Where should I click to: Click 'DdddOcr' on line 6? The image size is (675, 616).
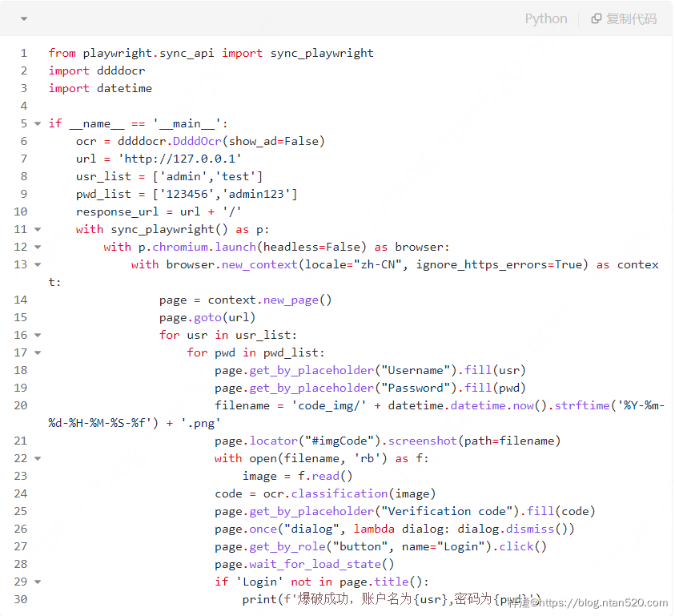pyautogui.click(x=197, y=141)
